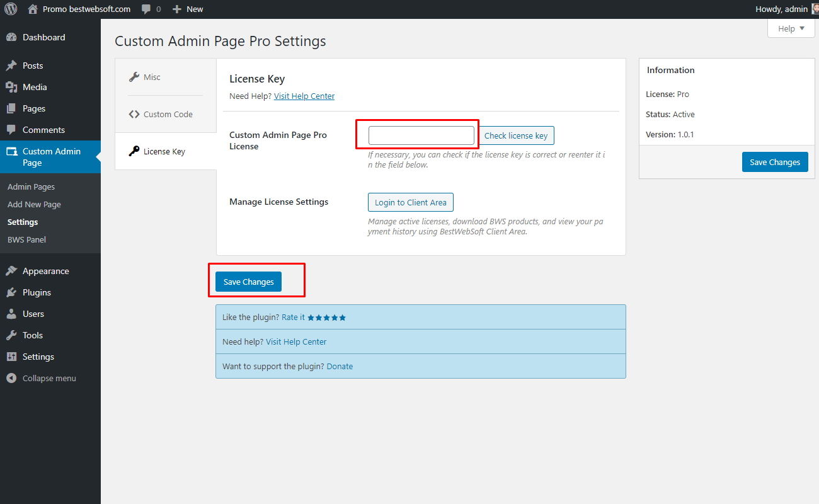Screen dimensions: 819x504
Task: Select the License Key tab
Action: pos(166,151)
